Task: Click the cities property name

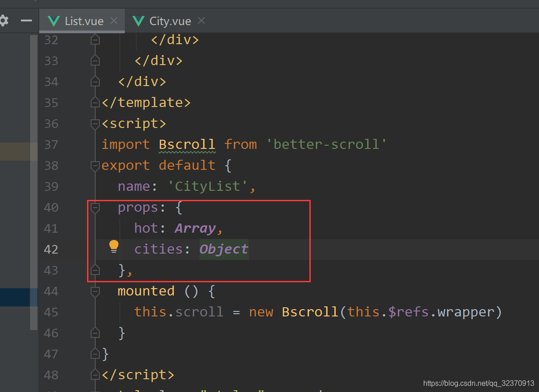Action: point(158,249)
